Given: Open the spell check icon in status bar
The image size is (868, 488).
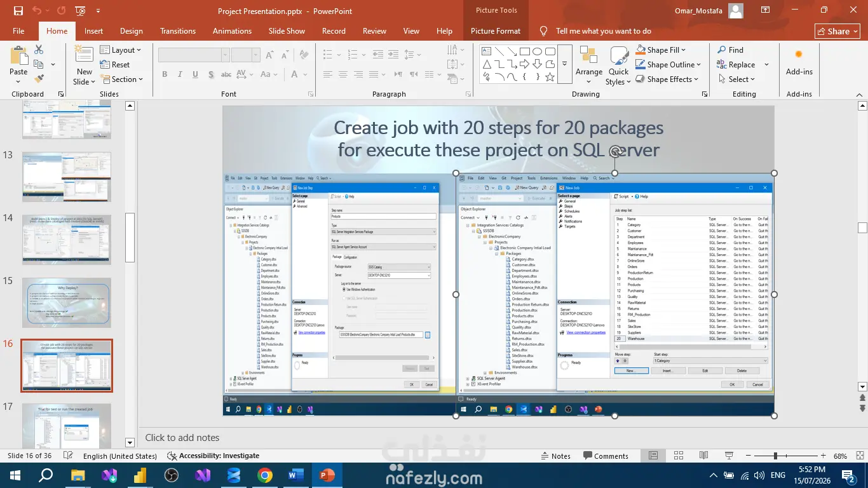Looking at the screenshot, I should point(67,456).
